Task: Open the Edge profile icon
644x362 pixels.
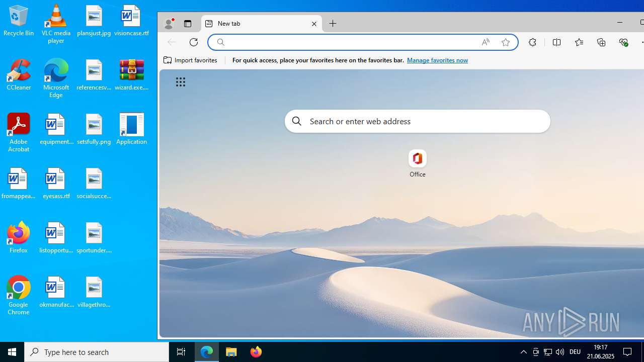Action: click(169, 24)
